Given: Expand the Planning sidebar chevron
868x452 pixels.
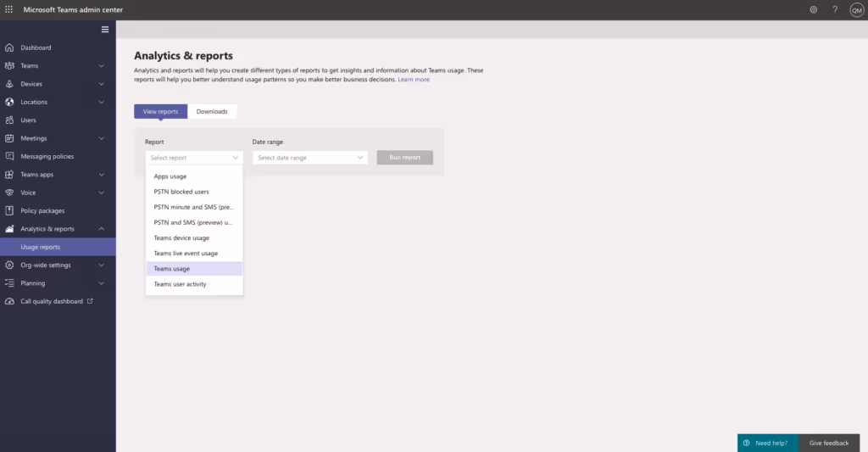Looking at the screenshot, I should (102, 283).
